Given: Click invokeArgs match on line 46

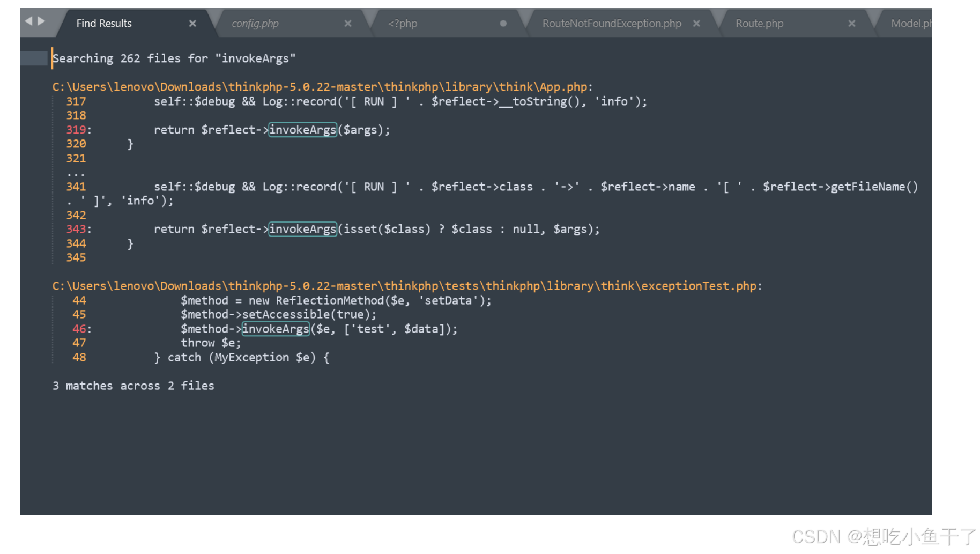Looking at the screenshot, I should (x=276, y=329).
